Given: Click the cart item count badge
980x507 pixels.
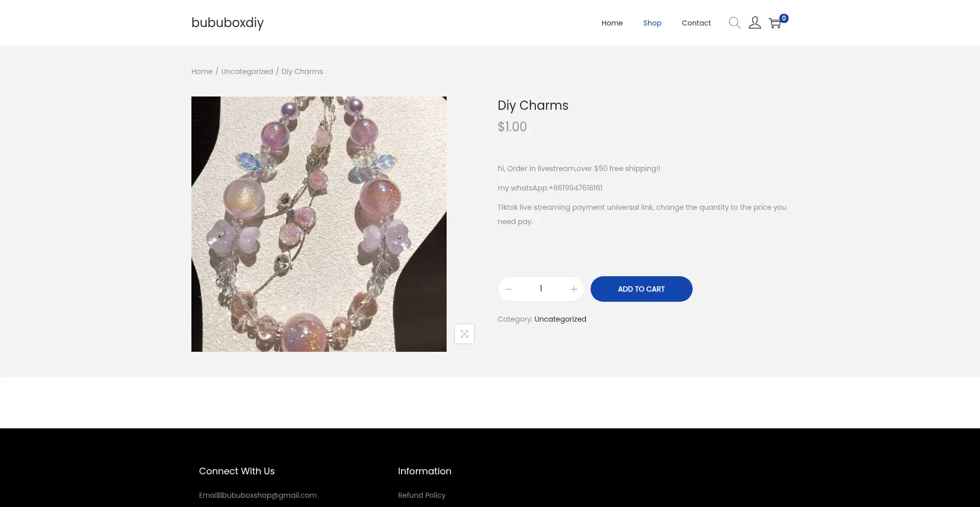Looking at the screenshot, I should point(784,18).
